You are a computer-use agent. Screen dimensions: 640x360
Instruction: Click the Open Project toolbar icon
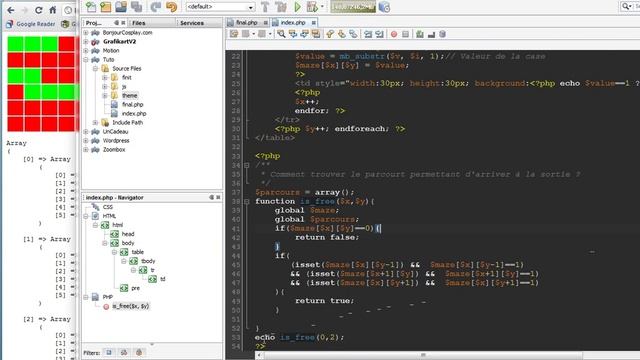pyautogui.click(x=121, y=7)
